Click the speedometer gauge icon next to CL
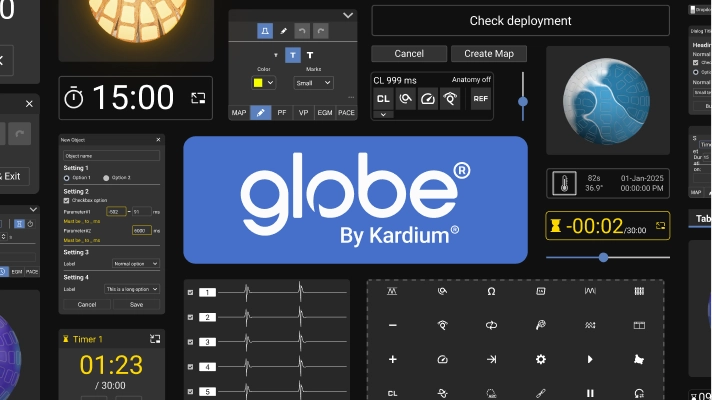This screenshot has width=712, height=400. pos(428,99)
